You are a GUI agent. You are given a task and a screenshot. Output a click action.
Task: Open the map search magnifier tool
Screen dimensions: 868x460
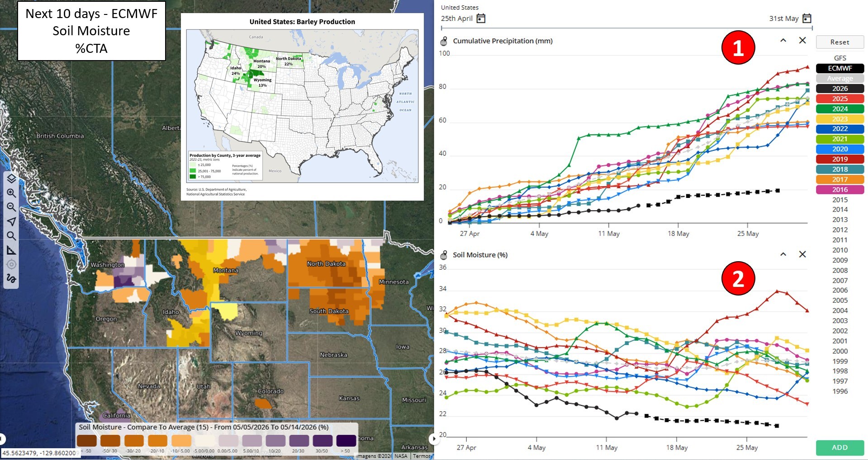11,236
